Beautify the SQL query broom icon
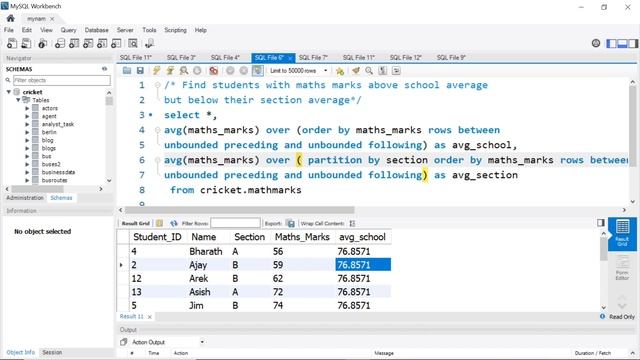The height and width of the screenshot is (360, 640). (356, 71)
